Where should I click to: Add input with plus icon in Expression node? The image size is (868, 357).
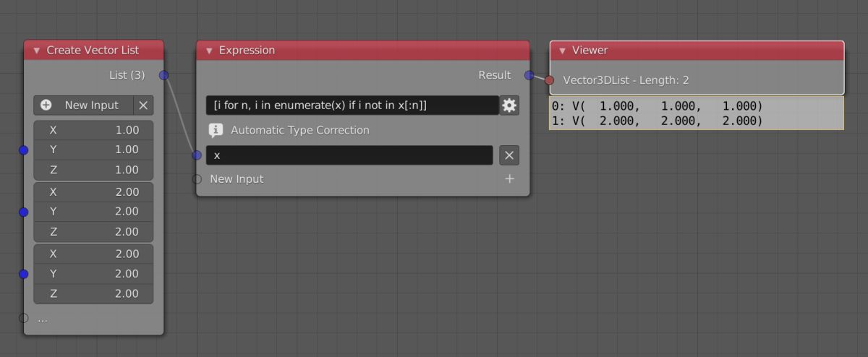509,178
